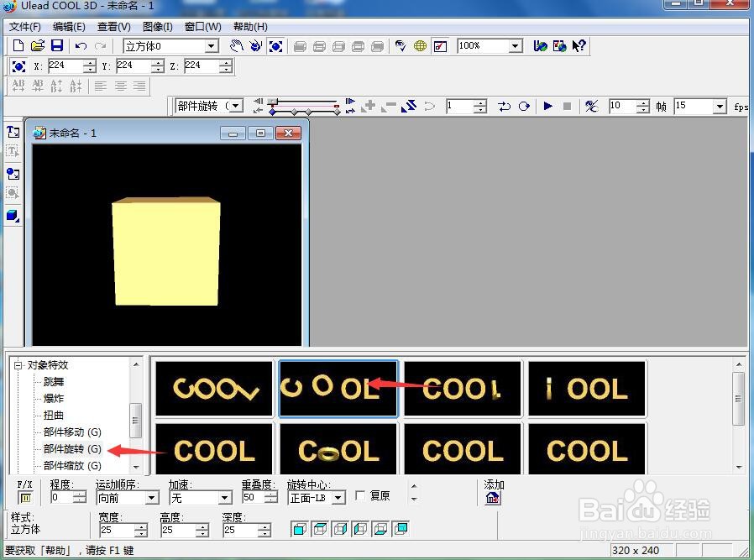754x560 pixels.
Task: Select first cube style icon
Action: point(299,529)
